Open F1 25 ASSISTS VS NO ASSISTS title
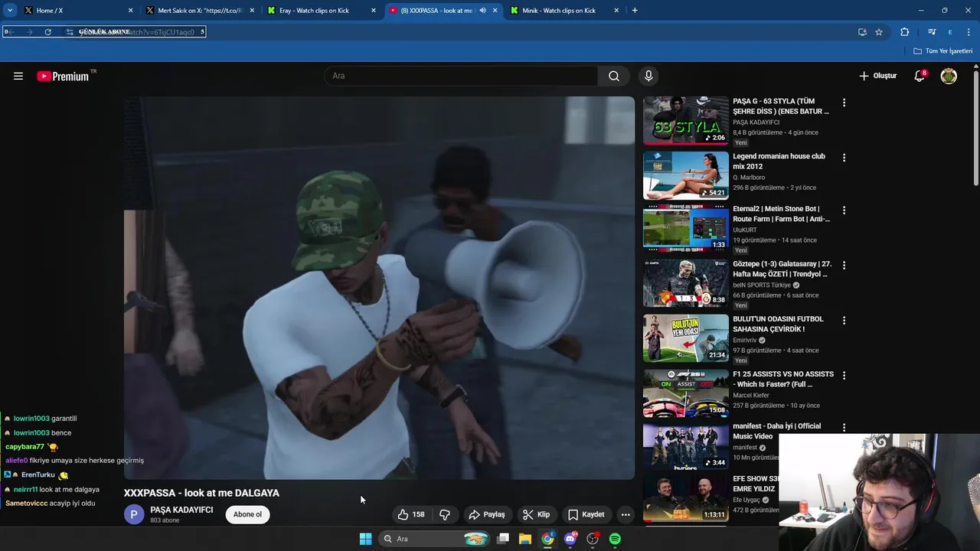The image size is (980, 551). (x=783, y=379)
